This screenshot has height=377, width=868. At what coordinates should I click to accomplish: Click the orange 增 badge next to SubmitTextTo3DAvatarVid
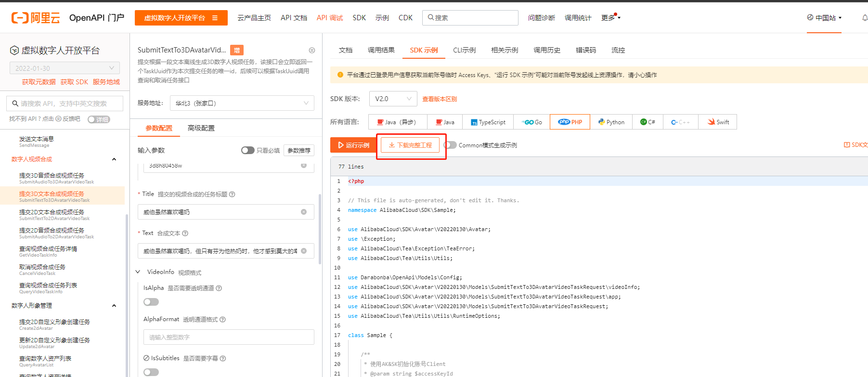coord(237,50)
